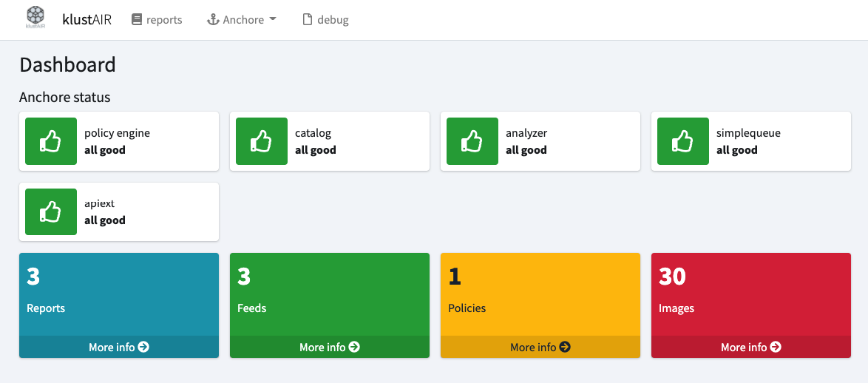Click the arrow icon in Images footer

coord(776,347)
